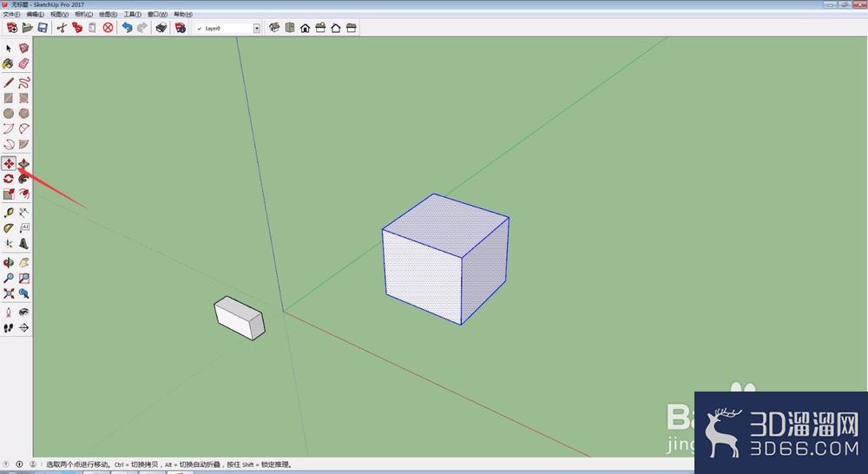Image resolution: width=868 pixels, height=474 pixels.
Task: Open the 编辑(E) menu
Action: (35, 15)
